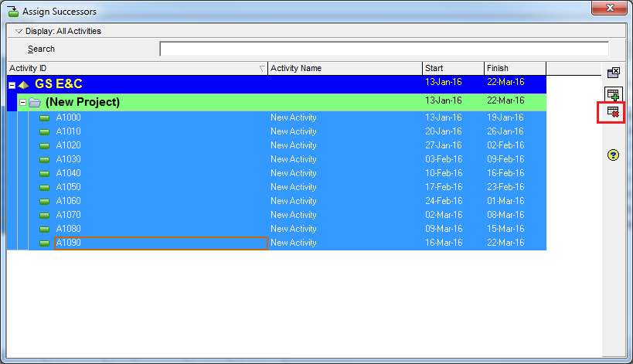Click the Search label

[41, 49]
